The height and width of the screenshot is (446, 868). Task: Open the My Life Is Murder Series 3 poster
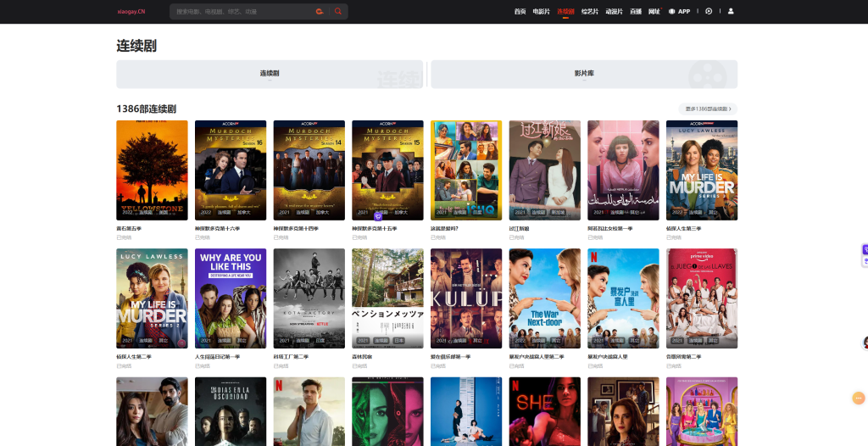(702, 170)
